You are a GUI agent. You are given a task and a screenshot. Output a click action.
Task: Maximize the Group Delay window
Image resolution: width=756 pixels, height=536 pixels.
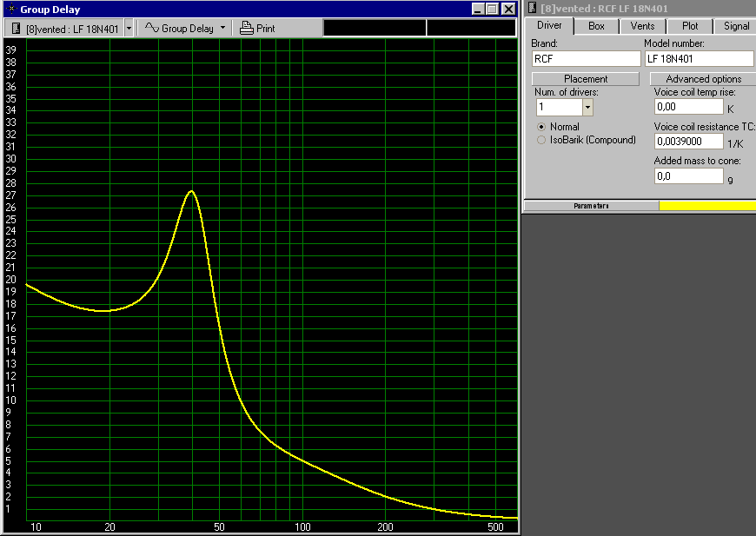click(493, 9)
